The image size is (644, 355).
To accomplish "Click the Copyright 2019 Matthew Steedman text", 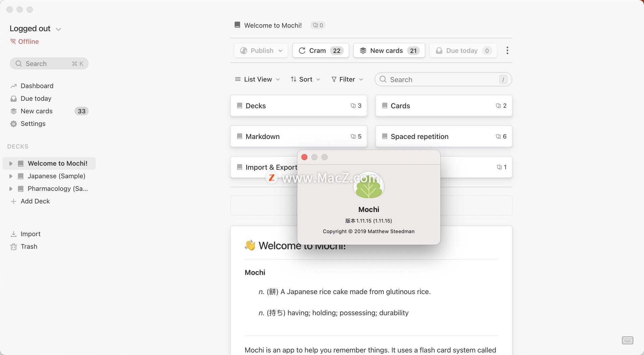I will pyautogui.click(x=369, y=232).
